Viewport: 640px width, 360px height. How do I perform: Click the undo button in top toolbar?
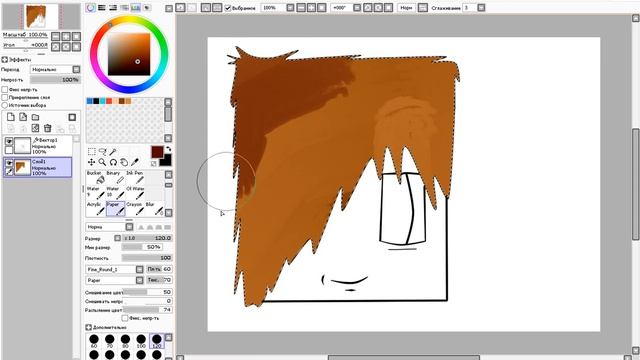180,7
